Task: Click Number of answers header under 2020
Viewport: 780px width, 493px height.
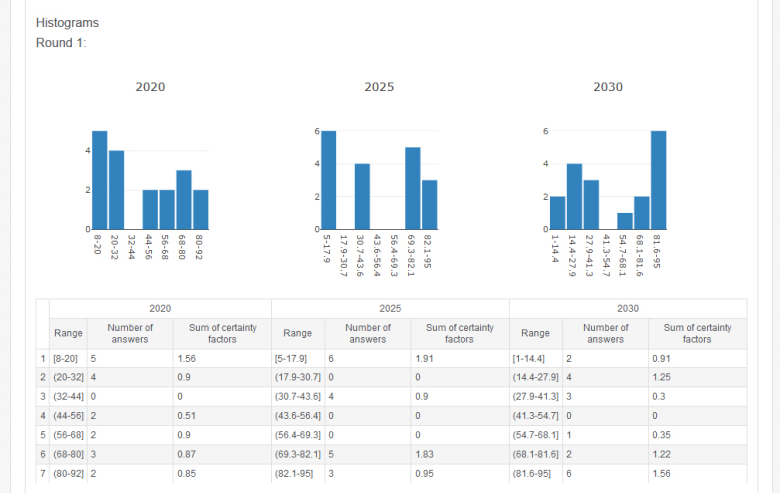Action: point(131,333)
